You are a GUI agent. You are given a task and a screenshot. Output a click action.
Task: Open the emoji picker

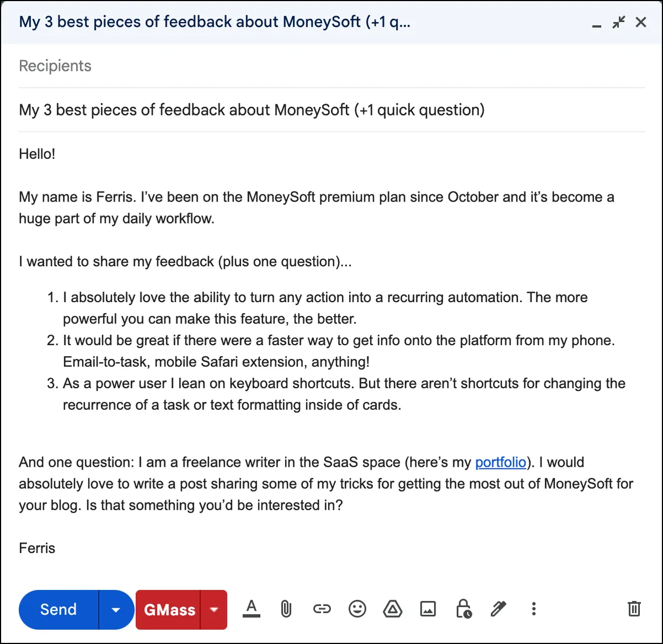357,609
